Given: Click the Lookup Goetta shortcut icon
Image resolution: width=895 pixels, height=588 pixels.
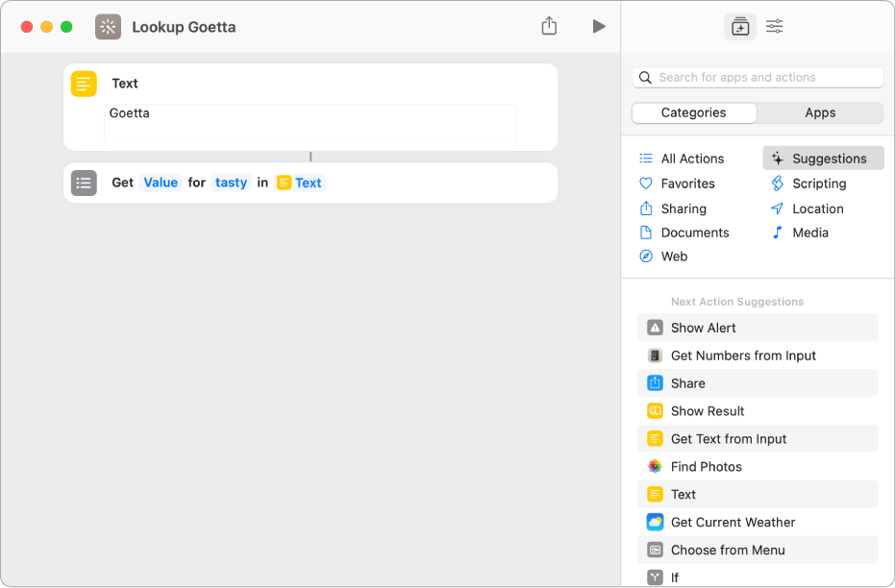Looking at the screenshot, I should click(x=109, y=27).
